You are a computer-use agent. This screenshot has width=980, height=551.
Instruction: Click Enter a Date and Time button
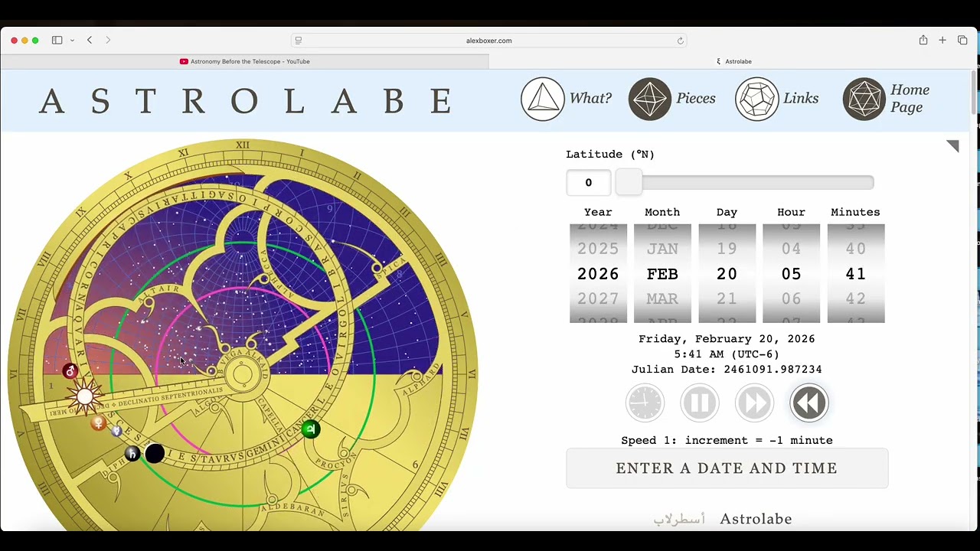point(727,468)
